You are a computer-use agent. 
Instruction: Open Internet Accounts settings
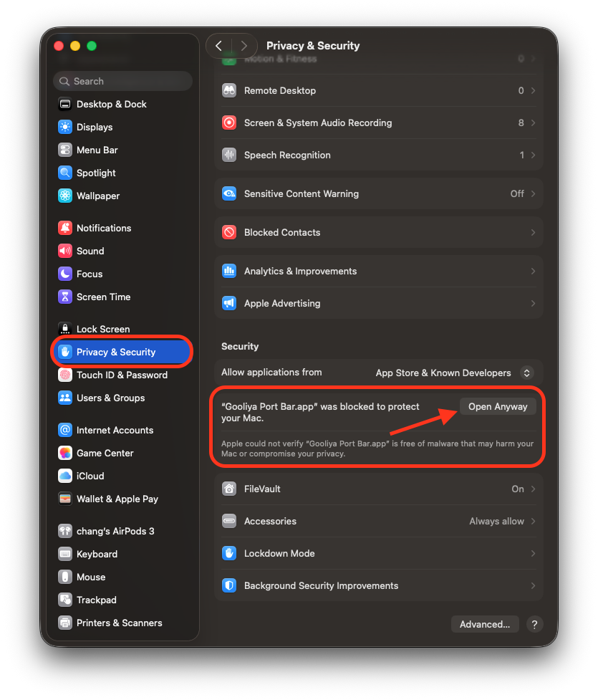coord(122,430)
